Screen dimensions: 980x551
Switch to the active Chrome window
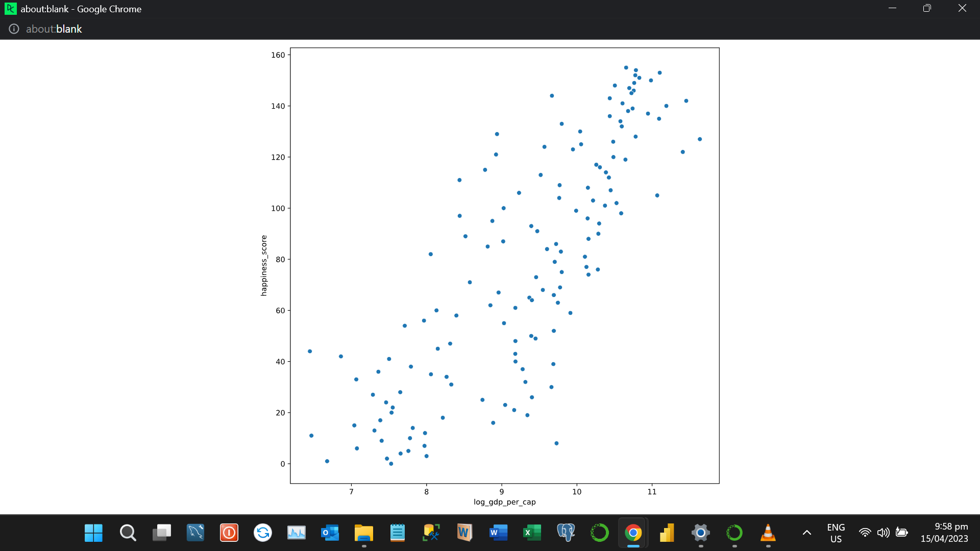click(633, 533)
